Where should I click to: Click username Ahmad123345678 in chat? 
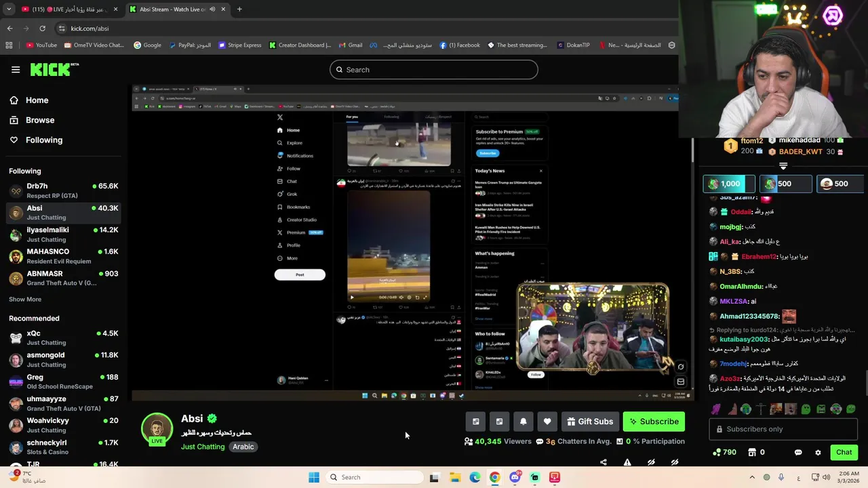point(749,317)
